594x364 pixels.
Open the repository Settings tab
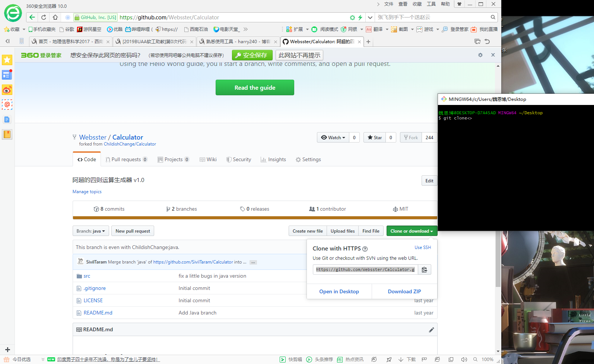(308, 159)
